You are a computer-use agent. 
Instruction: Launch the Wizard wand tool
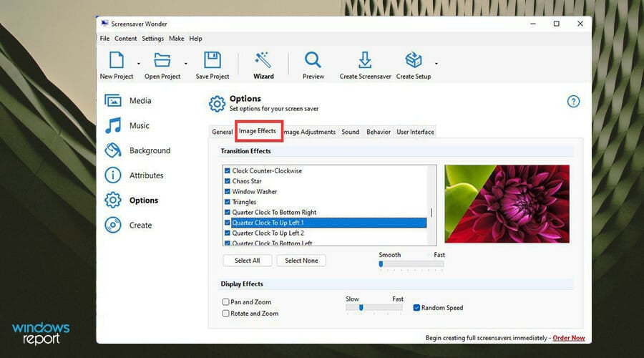[x=263, y=60]
